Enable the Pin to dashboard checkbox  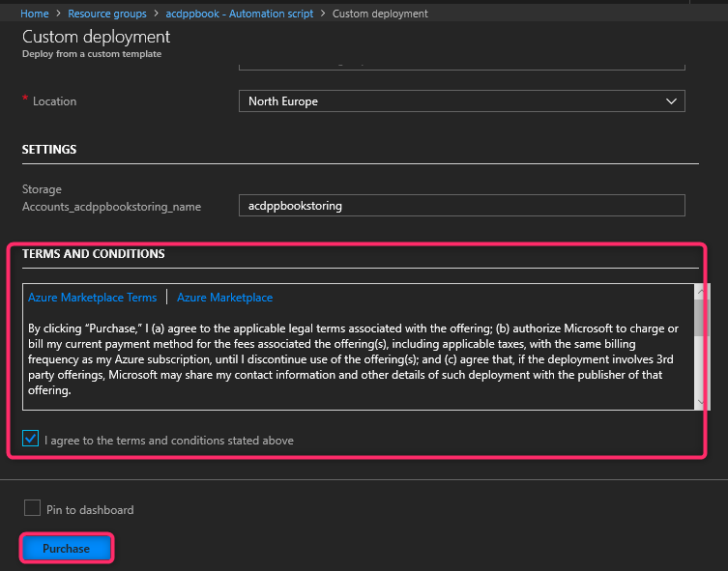pos(32,509)
